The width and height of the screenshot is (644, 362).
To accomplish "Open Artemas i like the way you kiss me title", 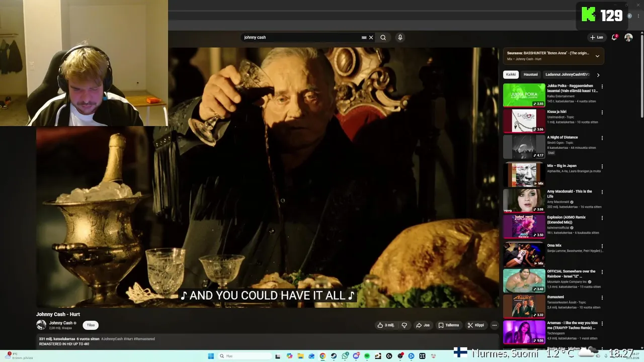I will (x=573, y=325).
